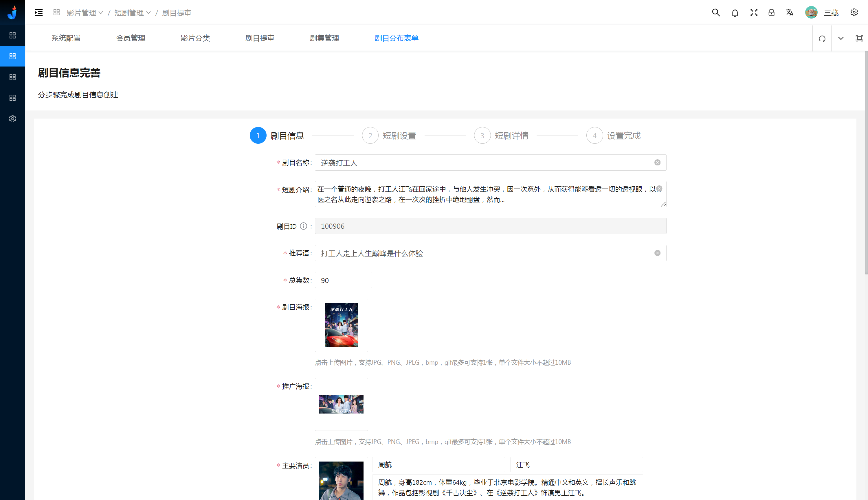Viewport: 868px width, 500px height.
Task: Clear the 推荐语 text field
Action: click(x=657, y=253)
